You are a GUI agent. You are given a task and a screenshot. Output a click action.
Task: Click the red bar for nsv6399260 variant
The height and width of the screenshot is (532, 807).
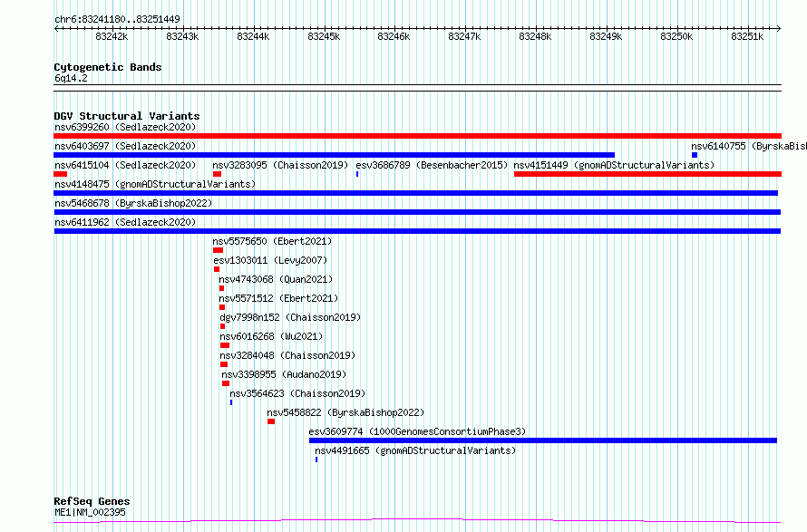pyautogui.click(x=417, y=136)
